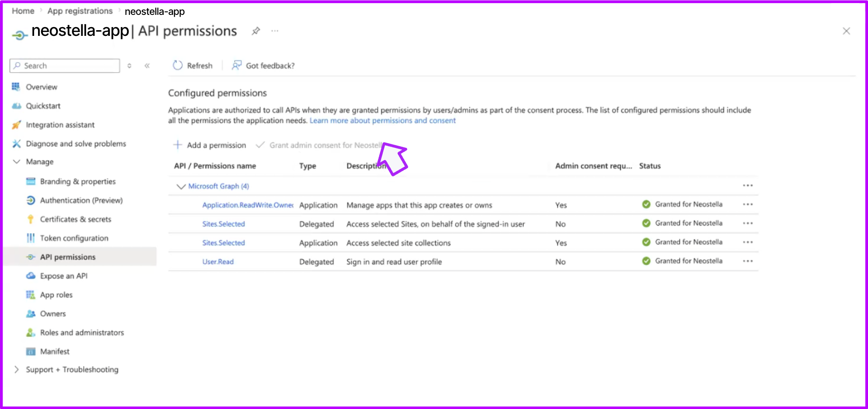Open the Delegated Sites.Selected permission
The height and width of the screenshot is (409, 868).
pos(224,224)
